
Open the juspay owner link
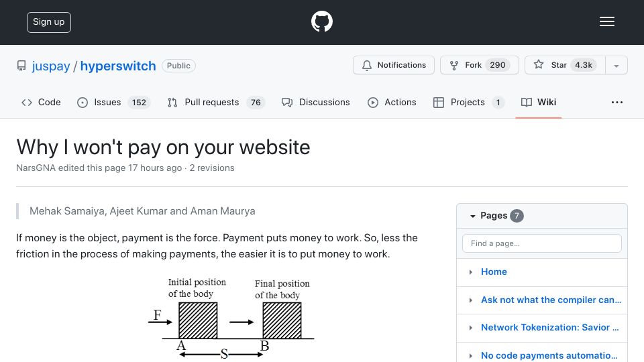point(51,66)
